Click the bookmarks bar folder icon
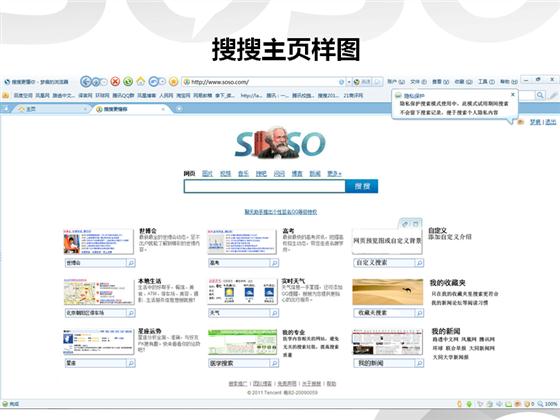This screenshot has width=560, height=420. pyautogui.click(x=6, y=95)
